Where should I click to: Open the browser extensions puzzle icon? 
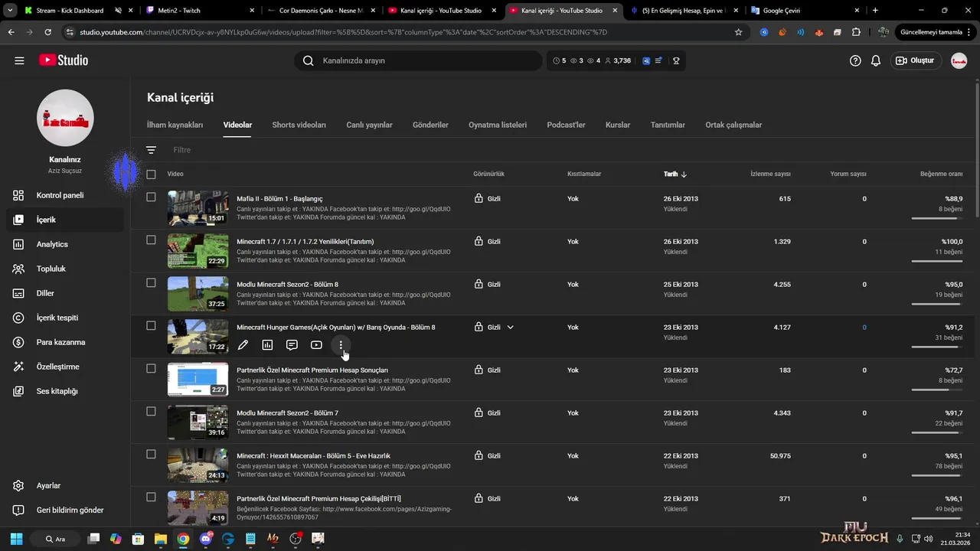click(856, 32)
